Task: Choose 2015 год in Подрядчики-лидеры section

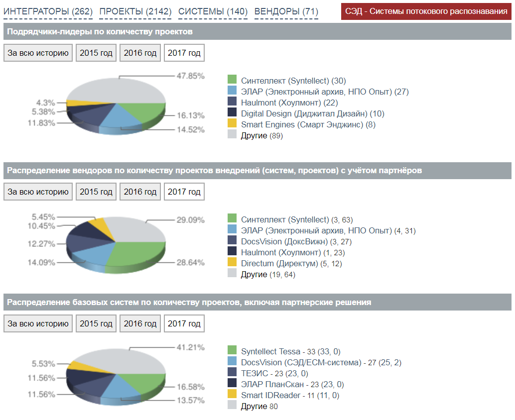Action: 96,53
